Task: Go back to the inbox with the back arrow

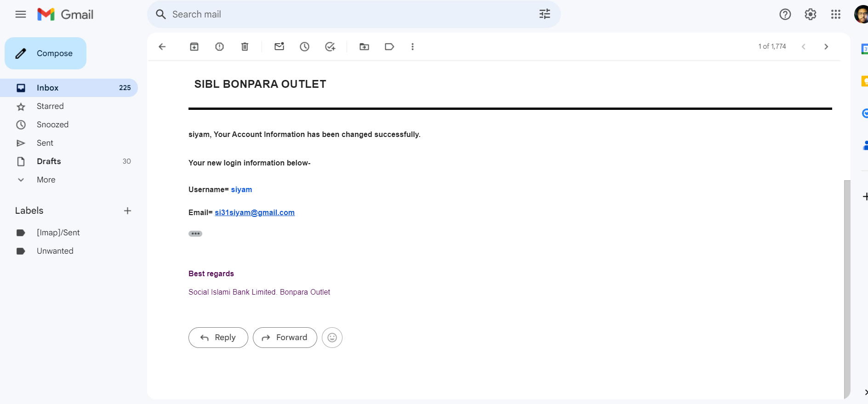Action: (x=162, y=46)
